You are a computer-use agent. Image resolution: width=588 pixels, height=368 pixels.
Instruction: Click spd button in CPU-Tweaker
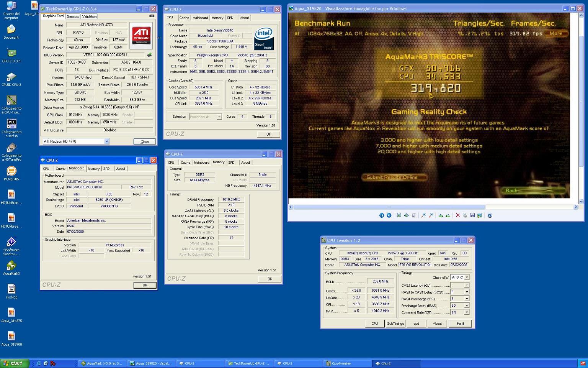[416, 324]
